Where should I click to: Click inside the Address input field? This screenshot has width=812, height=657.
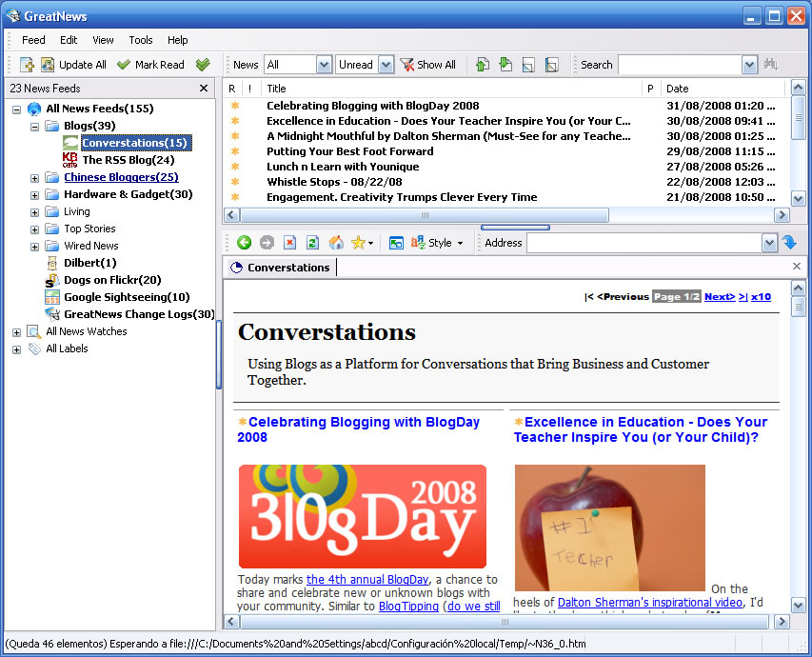pos(644,243)
